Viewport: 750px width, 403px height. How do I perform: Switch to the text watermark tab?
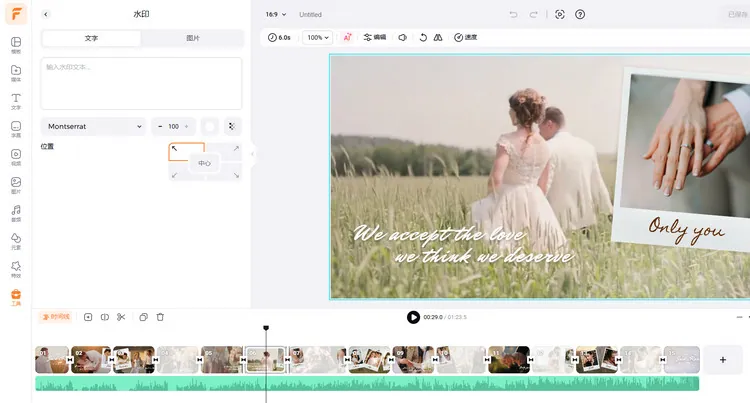click(91, 38)
